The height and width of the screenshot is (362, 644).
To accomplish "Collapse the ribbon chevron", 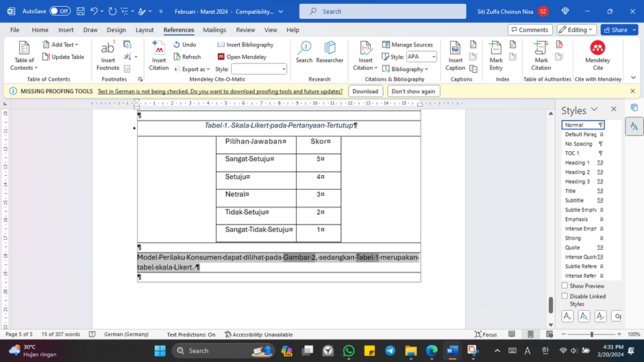I will [x=633, y=77].
